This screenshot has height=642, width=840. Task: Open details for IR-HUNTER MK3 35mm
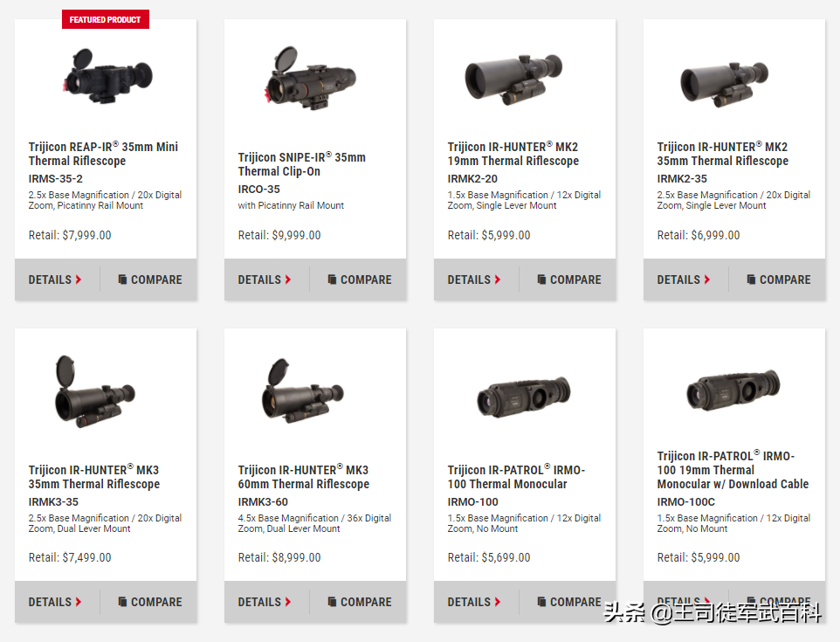click(x=55, y=602)
